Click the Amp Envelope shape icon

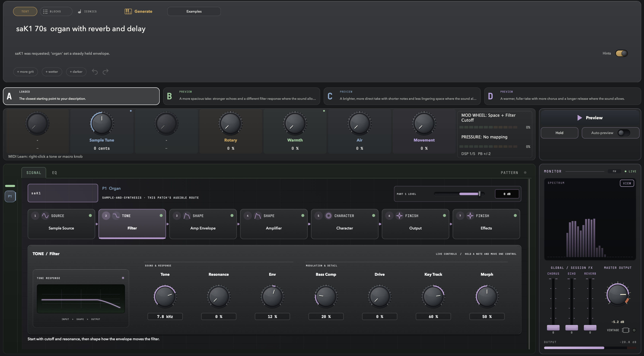187,216
